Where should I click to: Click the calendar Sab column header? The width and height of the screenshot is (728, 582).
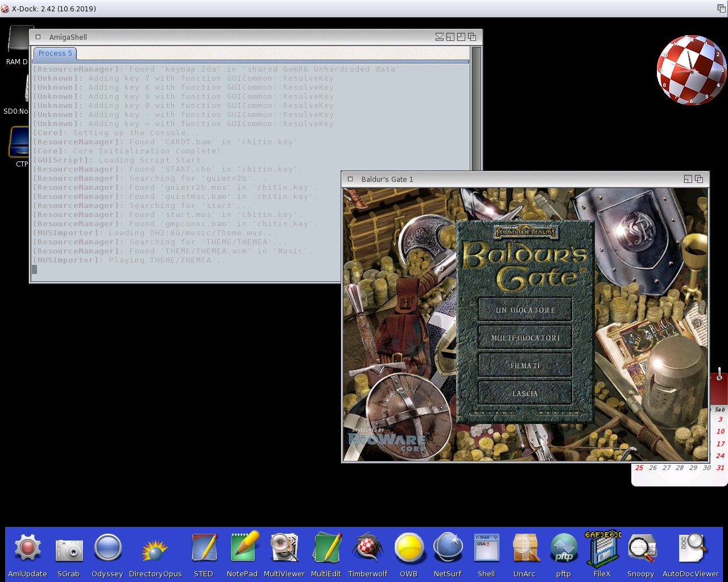click(719, 409)
